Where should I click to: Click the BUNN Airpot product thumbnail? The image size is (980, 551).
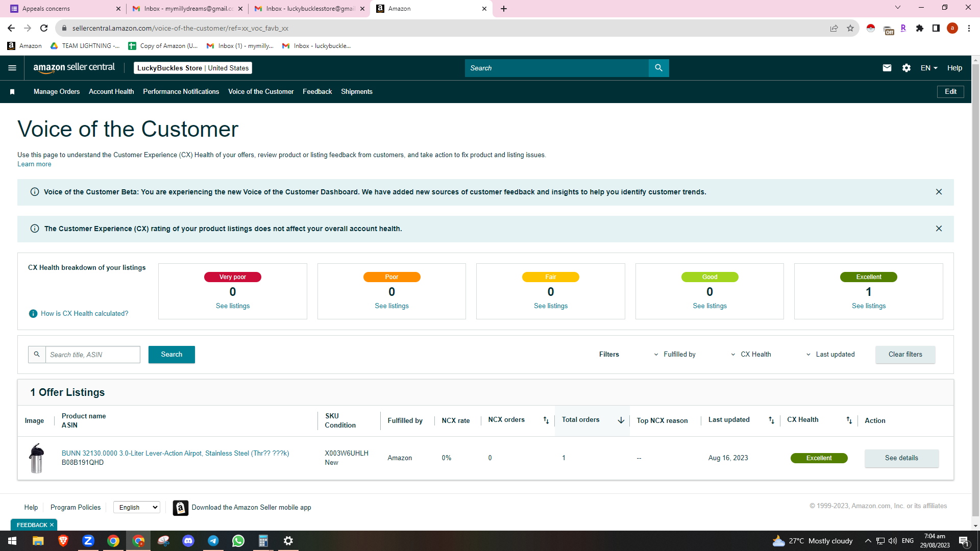click(36, 458)
